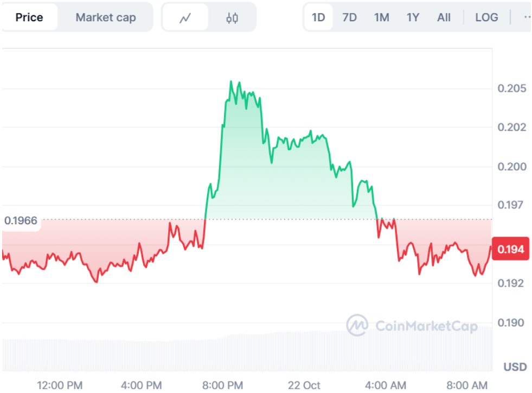This screenshot has height=393, width=532.
Task: Switch to line chart view icon
Action: click(185, 17)
